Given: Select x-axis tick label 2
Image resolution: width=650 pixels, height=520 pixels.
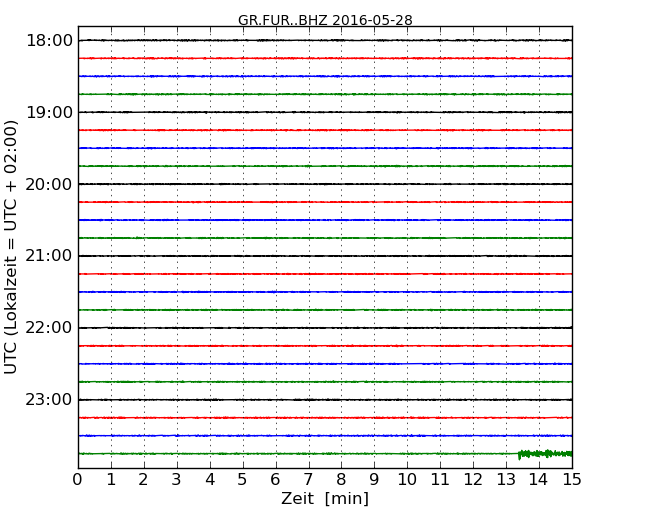Looking at the screenshot, I should (x=143, y=479).
